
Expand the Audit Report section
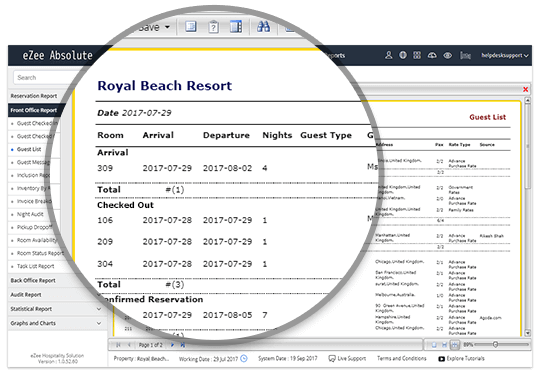coord(26,295)
